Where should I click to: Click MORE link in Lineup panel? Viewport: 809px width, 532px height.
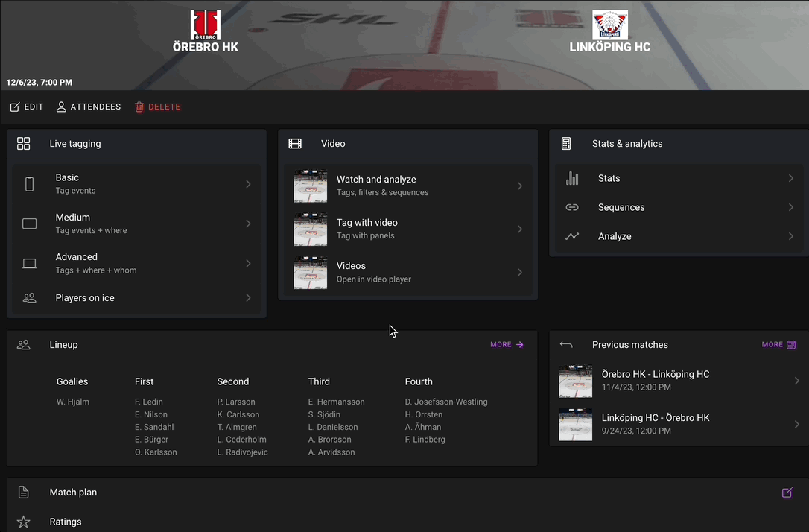coord(507,345)
